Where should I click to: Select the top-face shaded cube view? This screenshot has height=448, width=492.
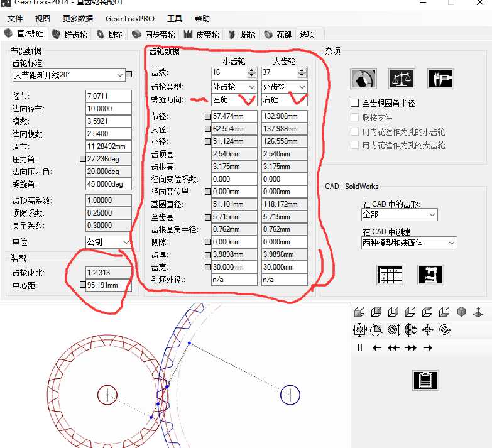coord(427,312)
